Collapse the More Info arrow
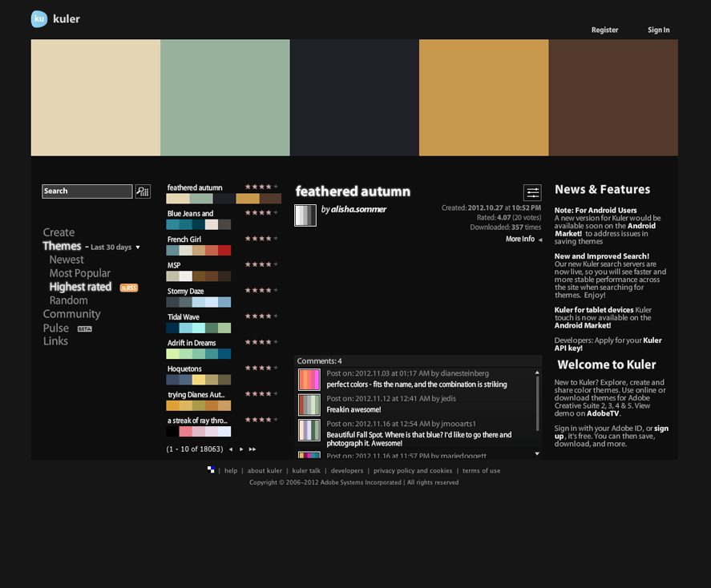711x588 pixels. click(x=540, y=240)
